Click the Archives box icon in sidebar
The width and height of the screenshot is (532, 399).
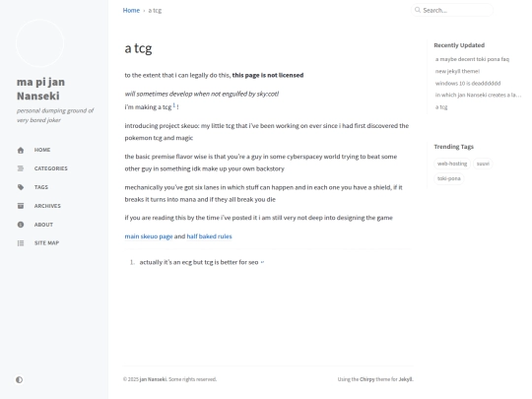click(21, 206)
